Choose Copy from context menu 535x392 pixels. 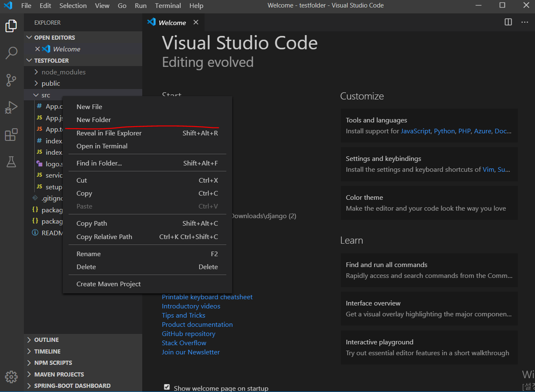coord(147,193)
